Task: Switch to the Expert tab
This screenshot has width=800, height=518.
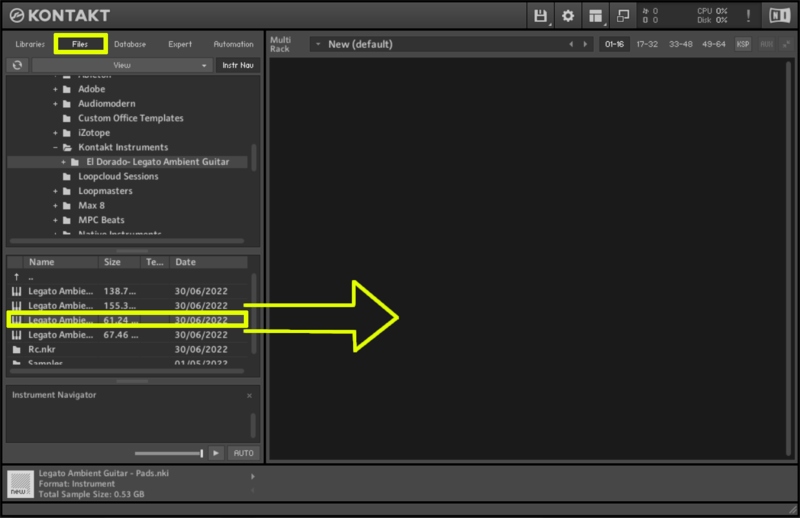Action: [x=180, y=44]
